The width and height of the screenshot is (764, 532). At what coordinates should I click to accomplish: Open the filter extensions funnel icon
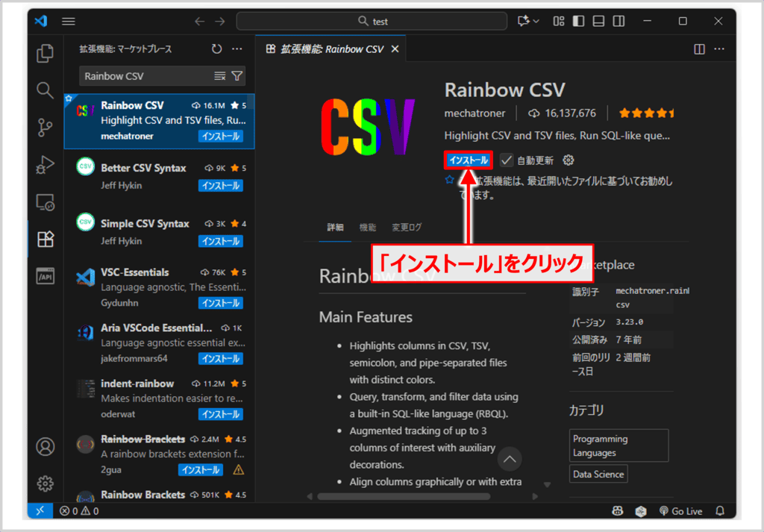click(x=237, y=76)
